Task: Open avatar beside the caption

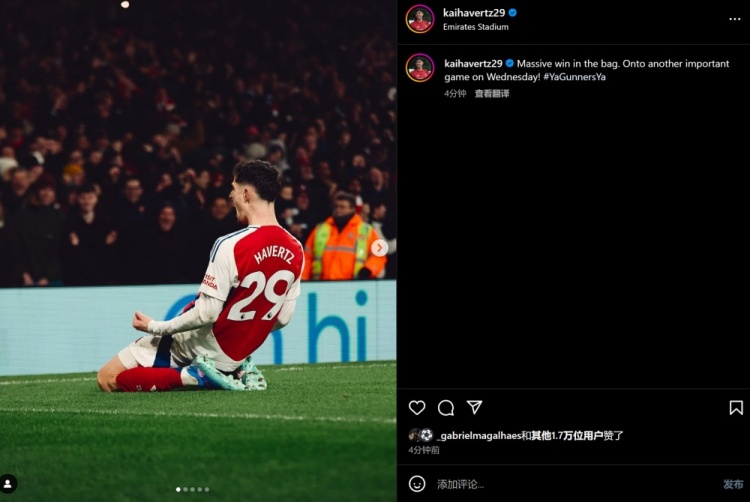Action: coord(420,68)
